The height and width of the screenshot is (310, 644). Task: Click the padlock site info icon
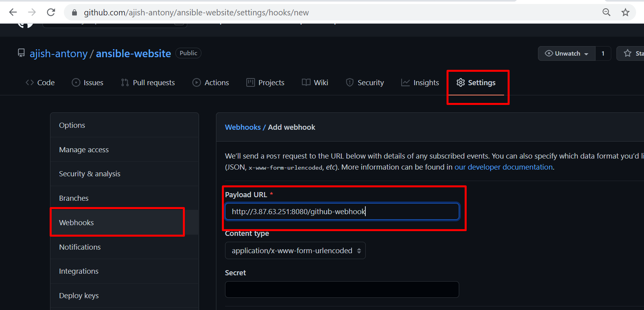[x=74, y=13]
